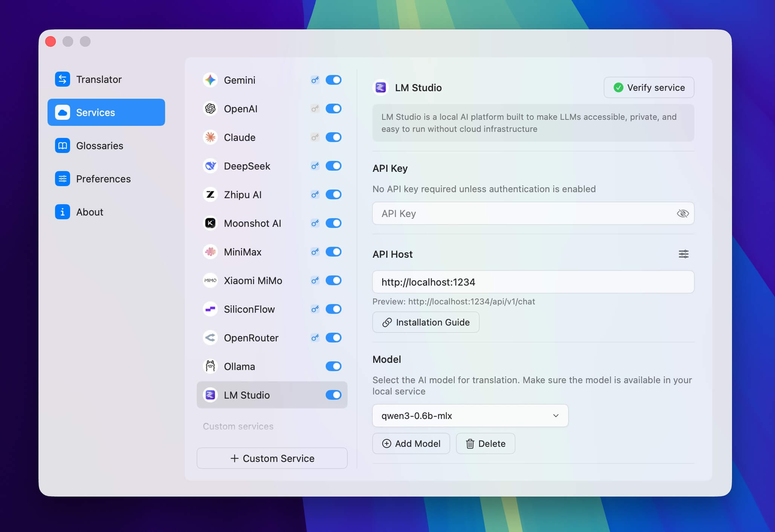Open the Translator section in sidebar
Viewport: 775px width, 532px height.
coord(106,79)
